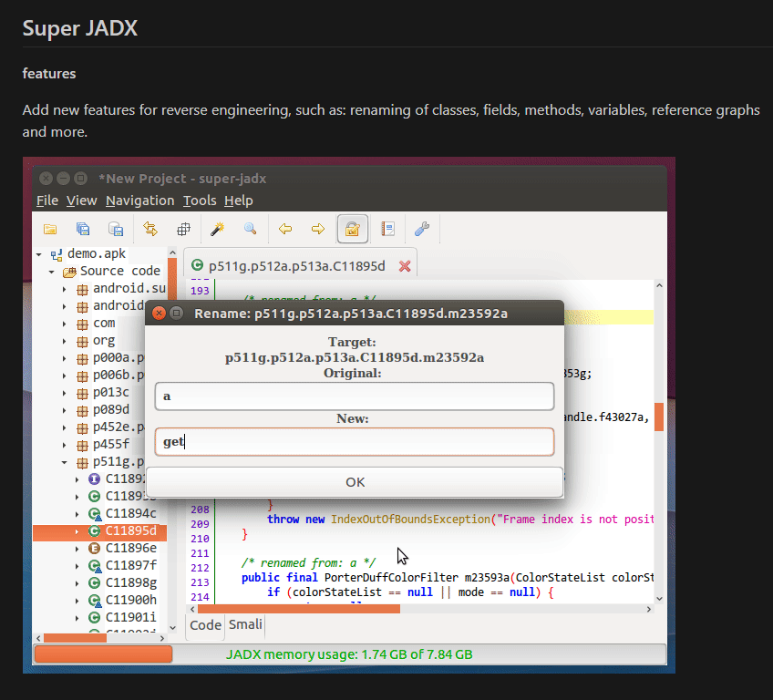The image size is (773, 700).
Task: Expand the android.su package node
Action: (x=64, y=289)
